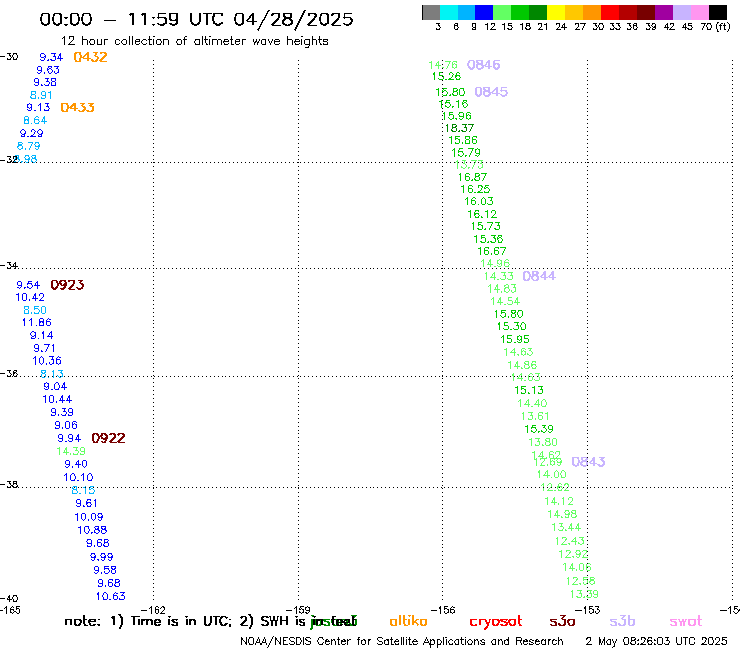Click the black swatch at the legend's end
Image resolution: width=740 pixels, height=650 pixels.
tap(718, 12)
